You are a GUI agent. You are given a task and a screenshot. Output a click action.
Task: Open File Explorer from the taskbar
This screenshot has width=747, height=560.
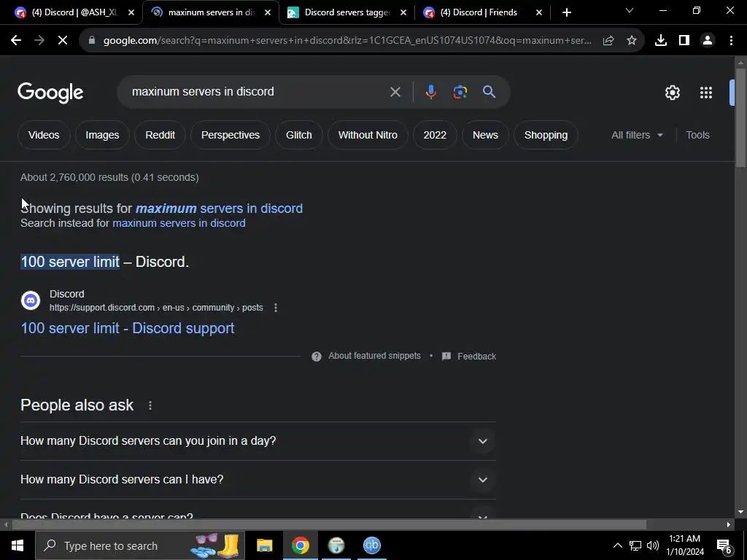[x=264, y=545]
